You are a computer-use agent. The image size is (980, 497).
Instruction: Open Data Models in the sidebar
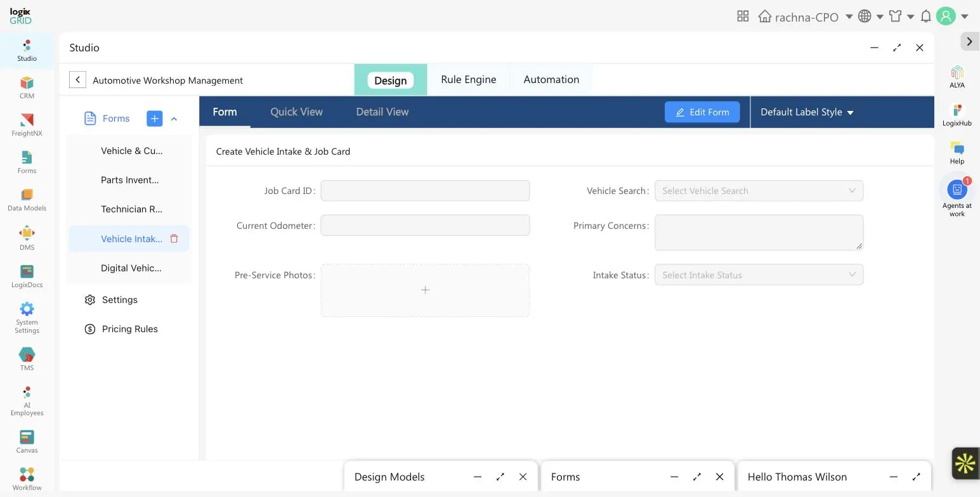coord(27,200)
